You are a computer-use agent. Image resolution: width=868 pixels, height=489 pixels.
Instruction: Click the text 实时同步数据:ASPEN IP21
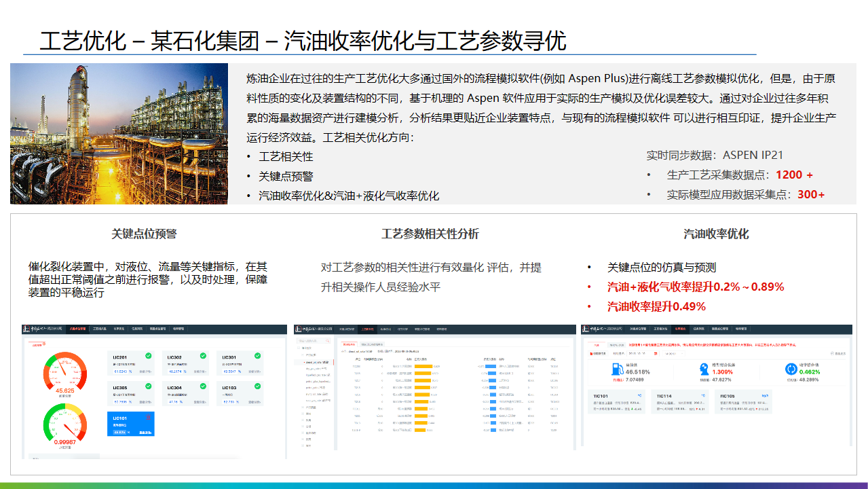(715, 155)
